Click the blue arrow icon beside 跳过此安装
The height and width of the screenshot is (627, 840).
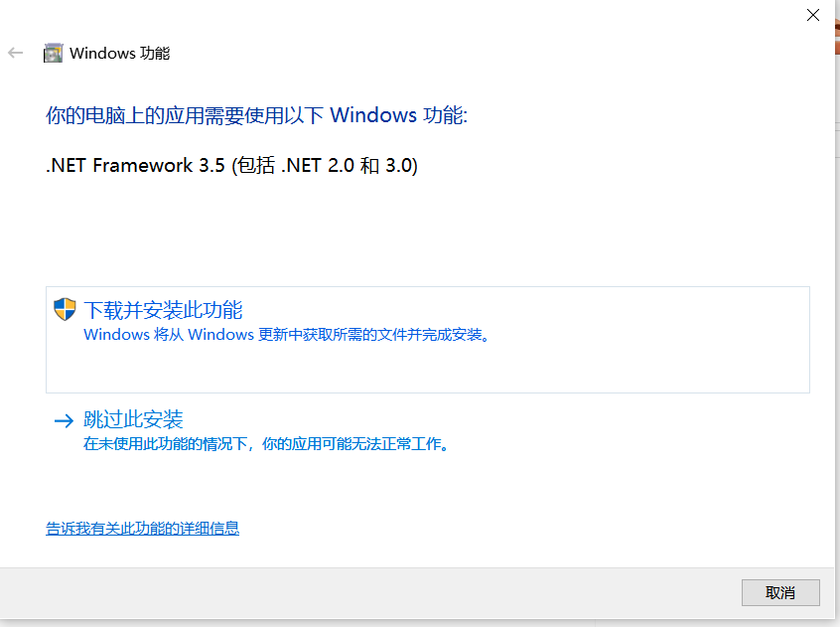click(64, 420)
